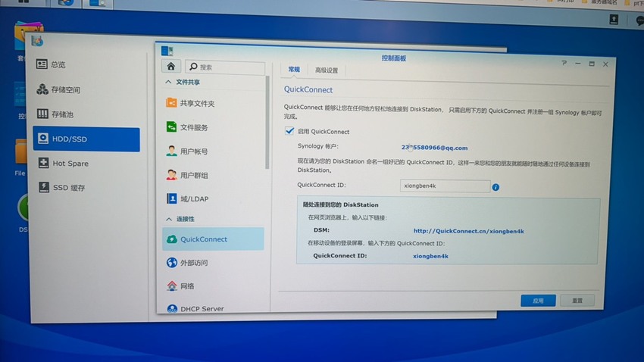Click the Control Panel help question mark
This screenshot has height=362, width=644.
564,63
